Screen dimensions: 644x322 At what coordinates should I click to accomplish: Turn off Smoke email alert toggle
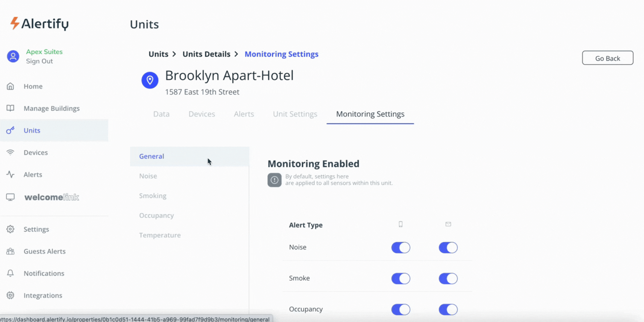pos(448,278)
